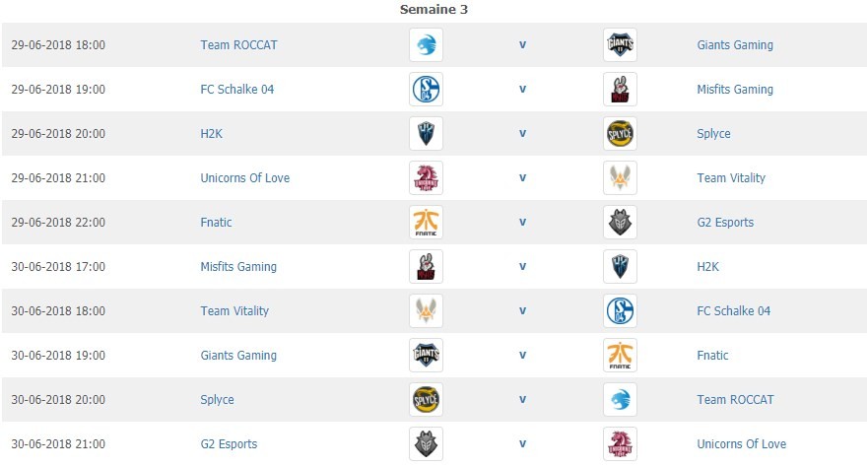
Task: Click the 'v' between Fnatic and G2 Esports
Action: 522,222
